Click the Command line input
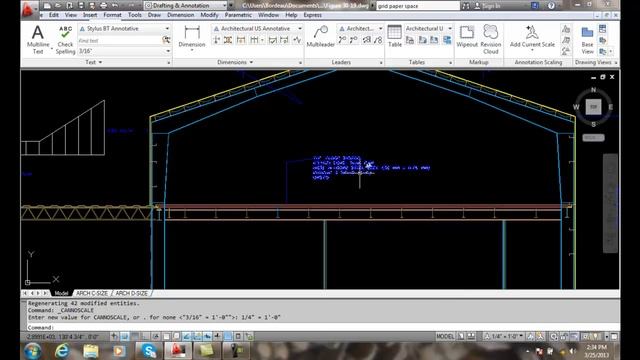 [x=322, y=327]
